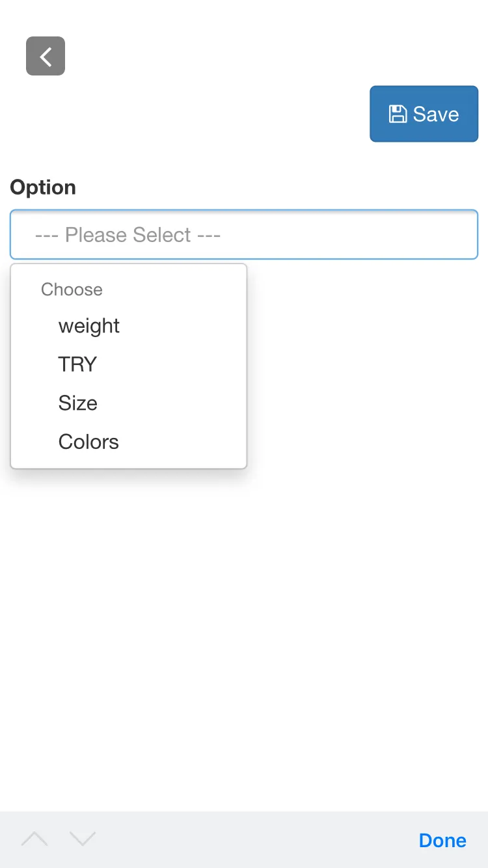
Task: Open the Please Select dropdown
Action: point(244,234)
